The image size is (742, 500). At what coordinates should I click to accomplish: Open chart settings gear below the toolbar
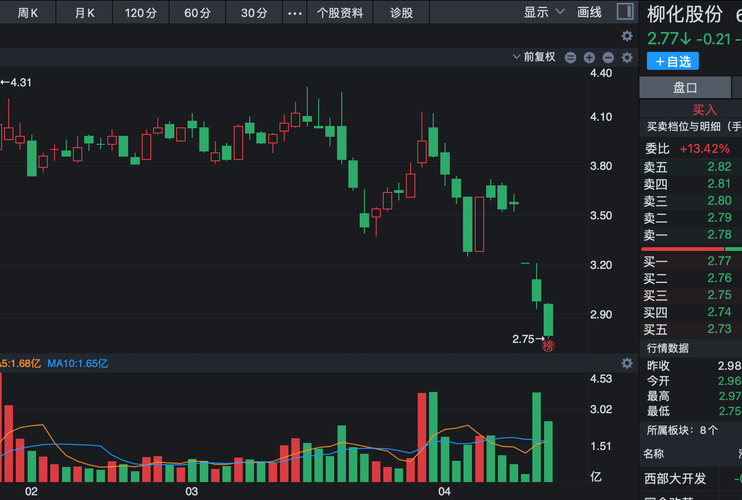pos(627,36)
